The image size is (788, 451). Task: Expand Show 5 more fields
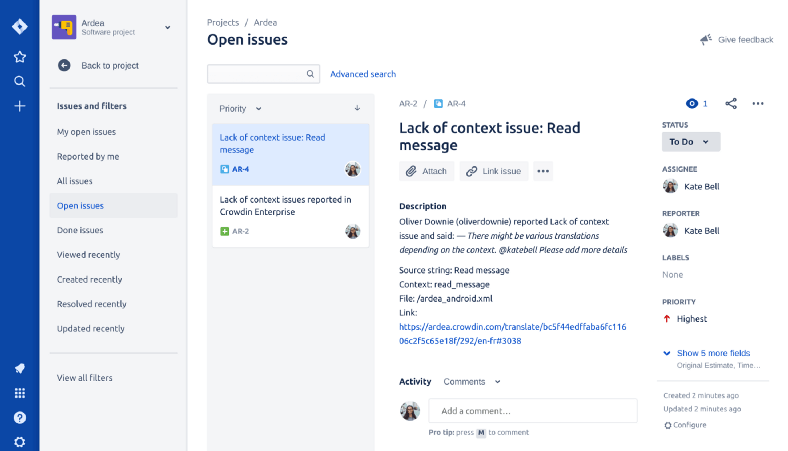coord(713,353)
